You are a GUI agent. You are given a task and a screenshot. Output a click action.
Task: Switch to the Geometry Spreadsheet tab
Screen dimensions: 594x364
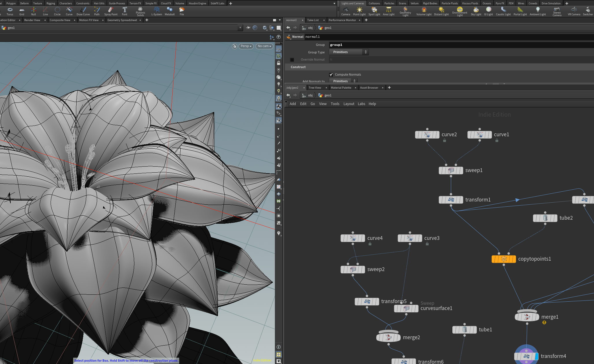tap(122, 20)
